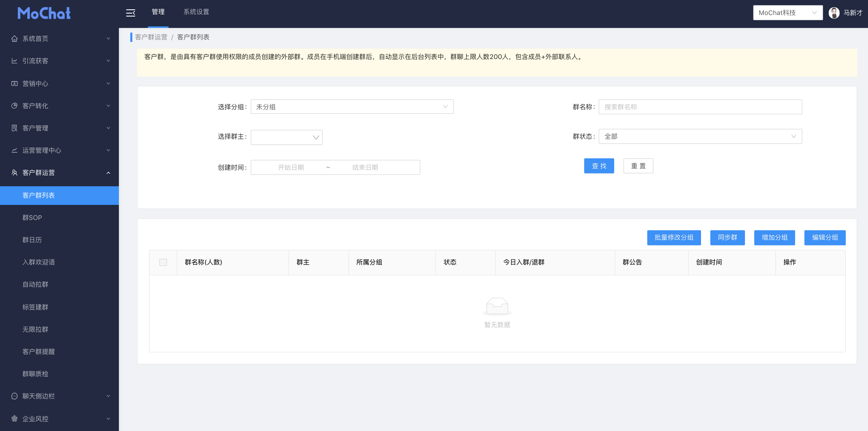Screen dimensions: 868x431
Task: Click the chart icon beside 引流获客
Action: (14, 61)
